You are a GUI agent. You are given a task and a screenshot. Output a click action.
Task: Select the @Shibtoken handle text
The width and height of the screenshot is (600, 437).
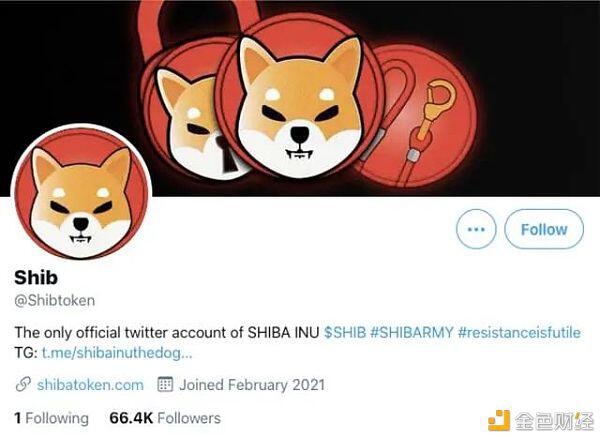click(x=55, y=300)
